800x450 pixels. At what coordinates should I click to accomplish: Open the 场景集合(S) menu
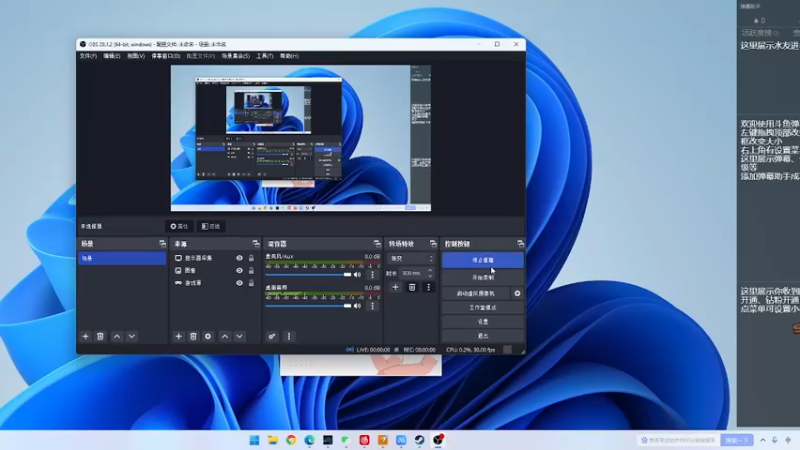coord(236,56)
